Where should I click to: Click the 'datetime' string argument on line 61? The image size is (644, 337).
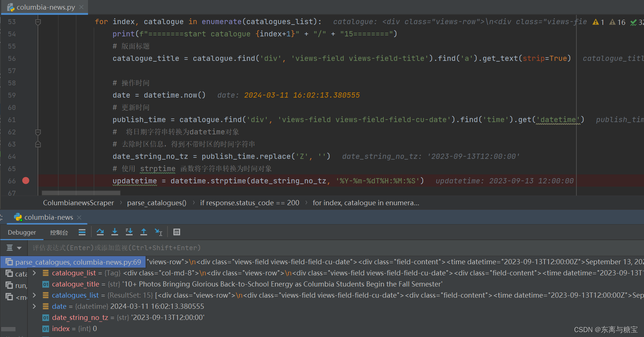coord(558,120)
